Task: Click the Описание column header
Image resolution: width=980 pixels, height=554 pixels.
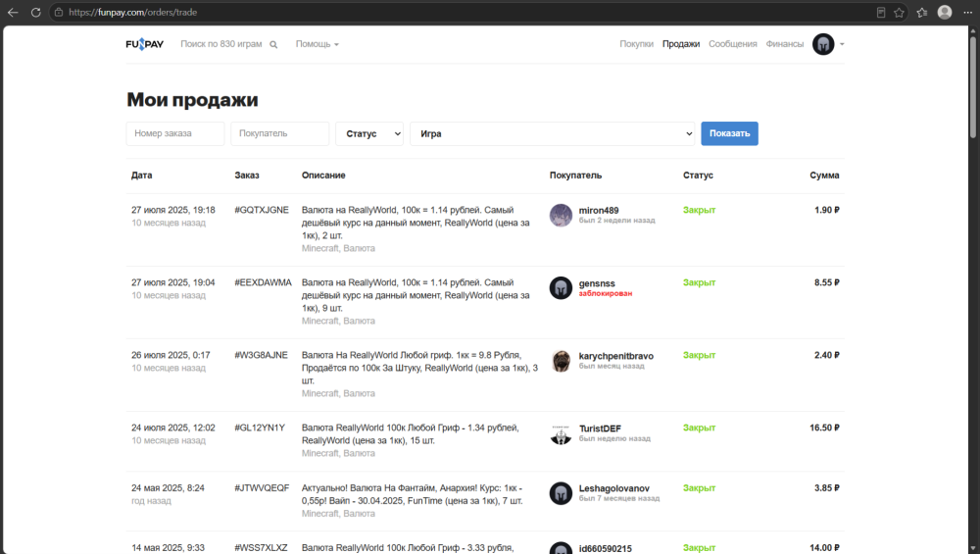Action: (323, 176)
